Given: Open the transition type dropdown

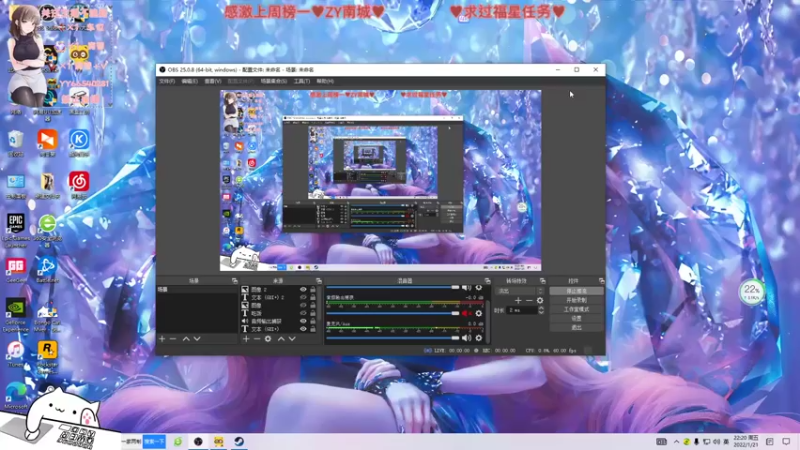Looking at the screenshot, I should coord(519,291).
